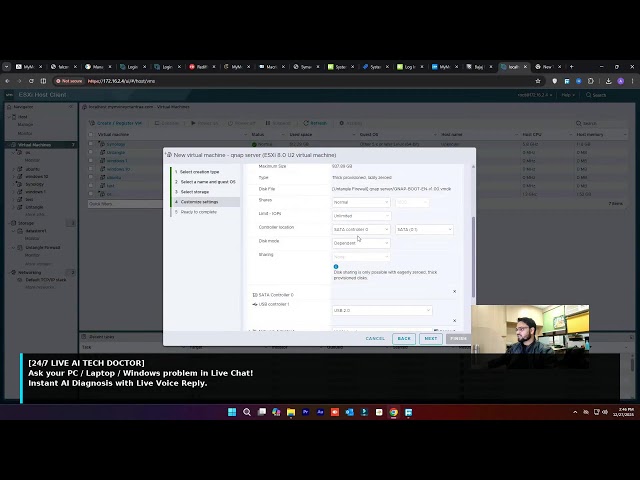This screenshot has width=640, height=480.
Task: Check the test VM row checkbox
Action: pyautogui.click(x=91, y=186)
